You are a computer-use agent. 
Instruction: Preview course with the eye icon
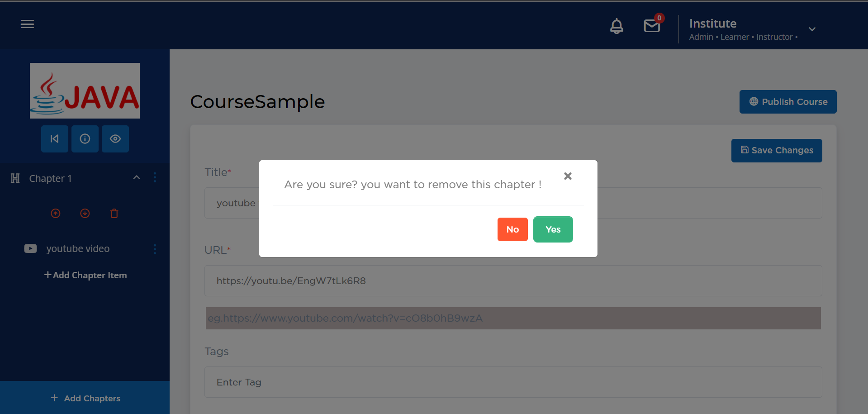click(115, 139)
